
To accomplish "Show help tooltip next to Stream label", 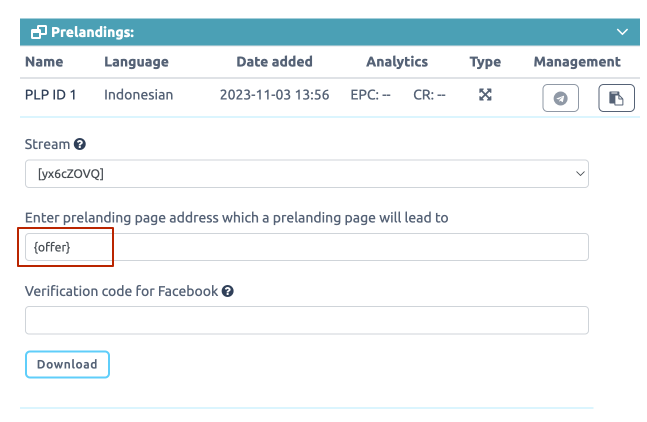I will click(80, 144).
